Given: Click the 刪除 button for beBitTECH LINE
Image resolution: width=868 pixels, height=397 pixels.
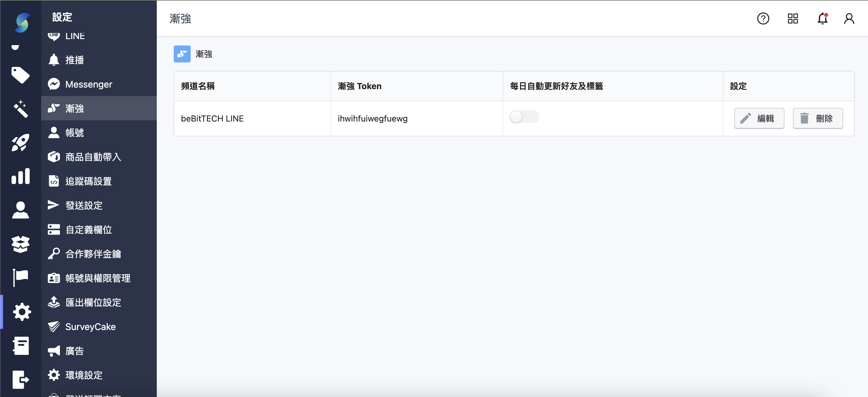Looking at the screenshot, I should coord(818,118).
